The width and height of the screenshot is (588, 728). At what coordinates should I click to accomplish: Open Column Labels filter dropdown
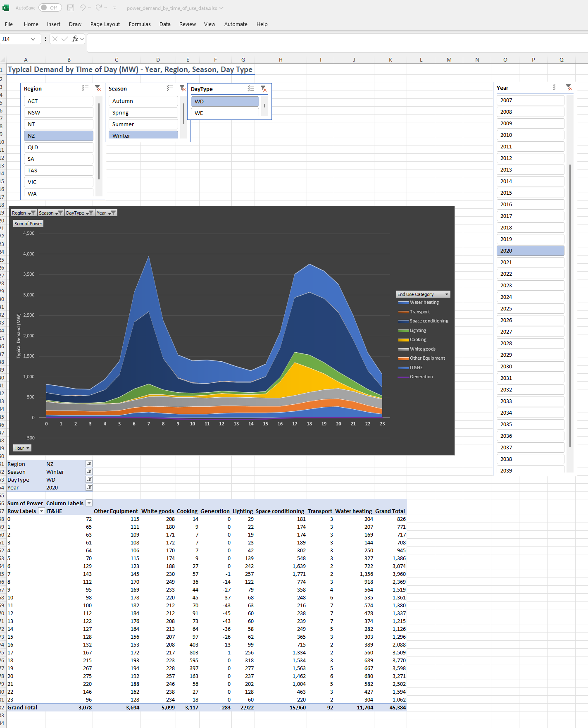(89, 503)
